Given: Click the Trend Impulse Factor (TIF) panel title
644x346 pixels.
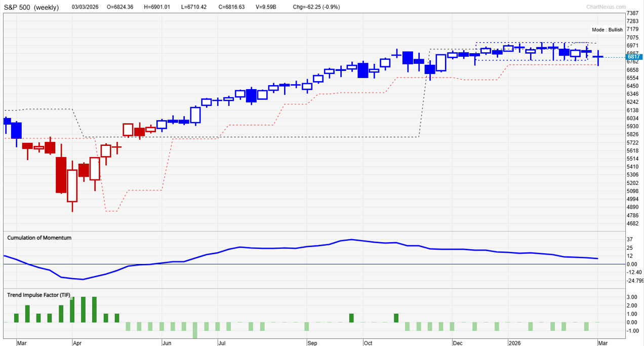Looking at the screenshot, I should pos(39,294).
